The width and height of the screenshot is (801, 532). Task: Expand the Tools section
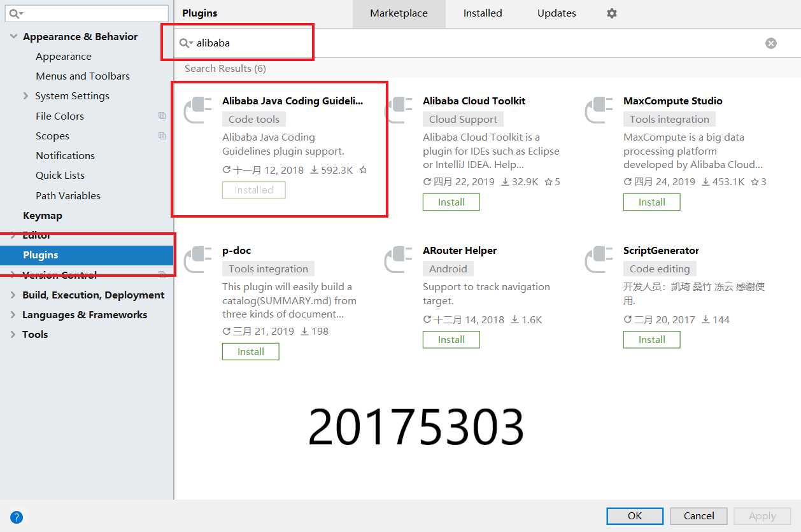coord(13,335)
